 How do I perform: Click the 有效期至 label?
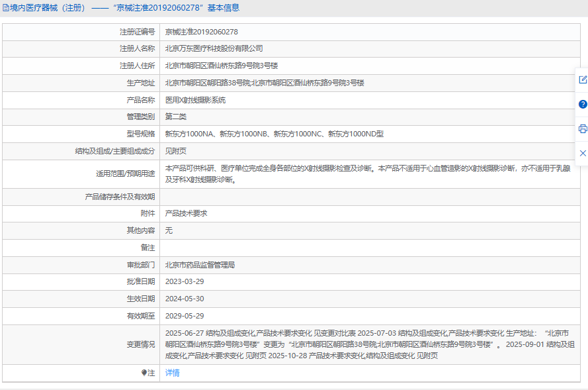click(141, 316)
